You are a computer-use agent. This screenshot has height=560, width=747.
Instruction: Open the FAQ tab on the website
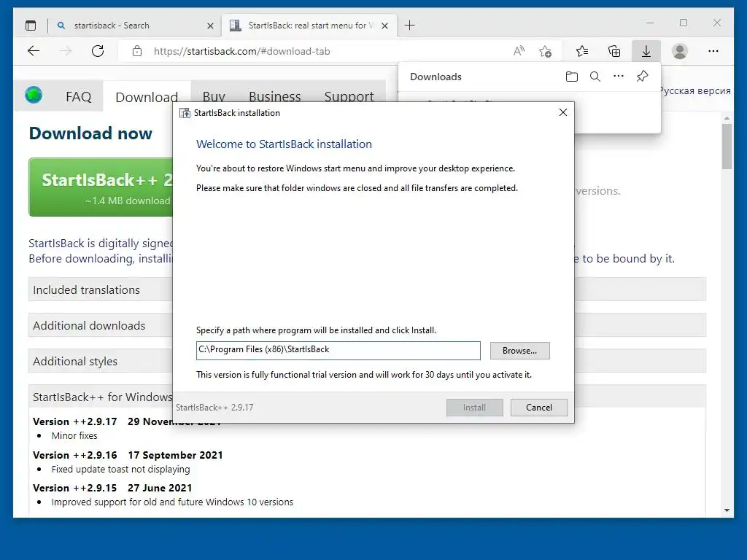pyautogui.click(x=78, y=97)
